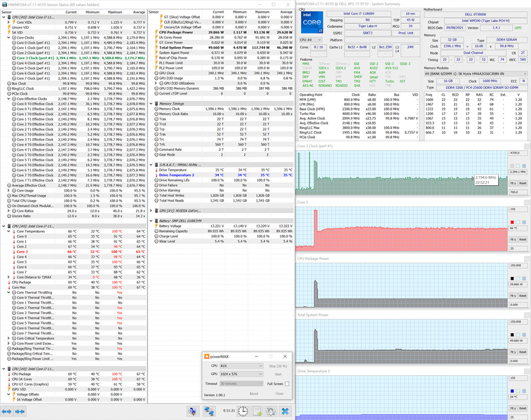This screenshot has height=420, width=531.
Task: Reset elapsed time via the clock icon
Action: click(243, 411)
